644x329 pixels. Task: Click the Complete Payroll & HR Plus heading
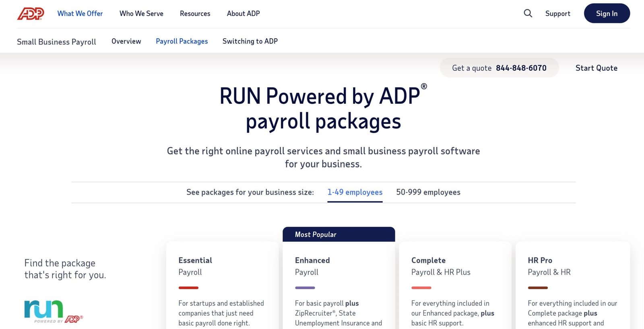(441, 266)
